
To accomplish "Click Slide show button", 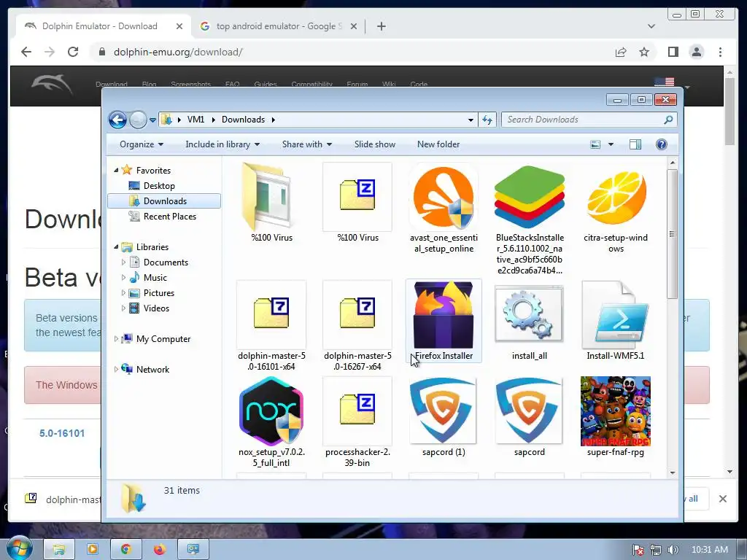I will point(375,144).
